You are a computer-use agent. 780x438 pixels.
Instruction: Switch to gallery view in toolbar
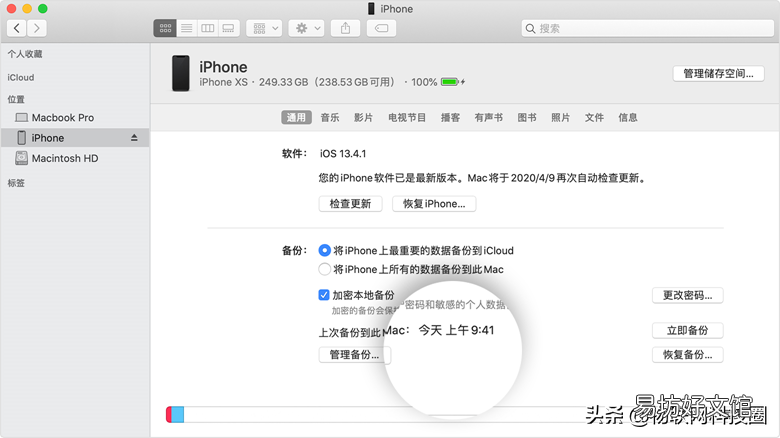[228, 28]
